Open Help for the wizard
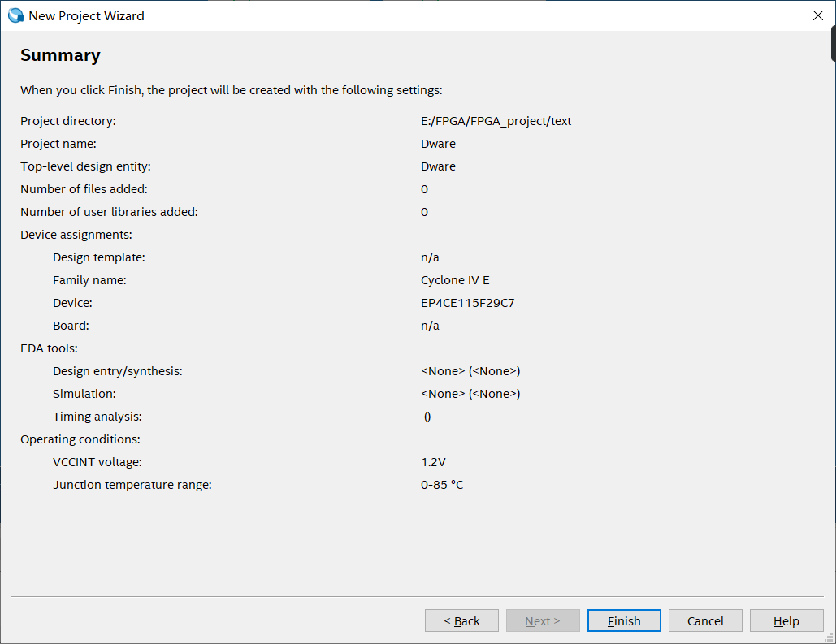This screenshot has height=644, width=836. pyautogui.click(x=786, y=620)
